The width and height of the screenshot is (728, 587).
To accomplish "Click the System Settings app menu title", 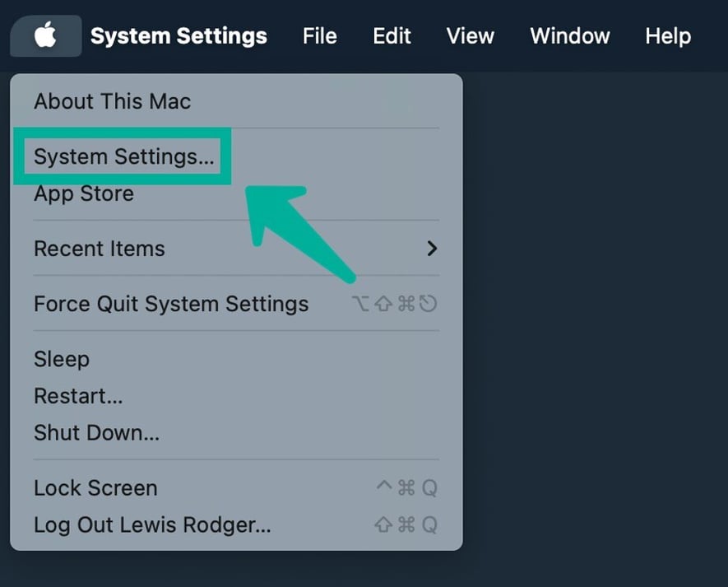I will (x=179, y=35).
